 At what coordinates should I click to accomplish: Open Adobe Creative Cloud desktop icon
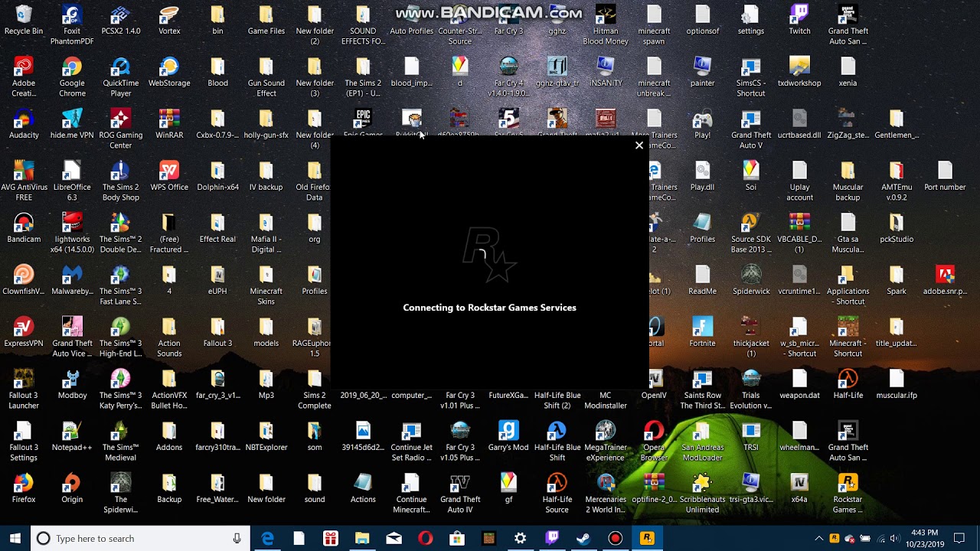[x=24, y=77]
